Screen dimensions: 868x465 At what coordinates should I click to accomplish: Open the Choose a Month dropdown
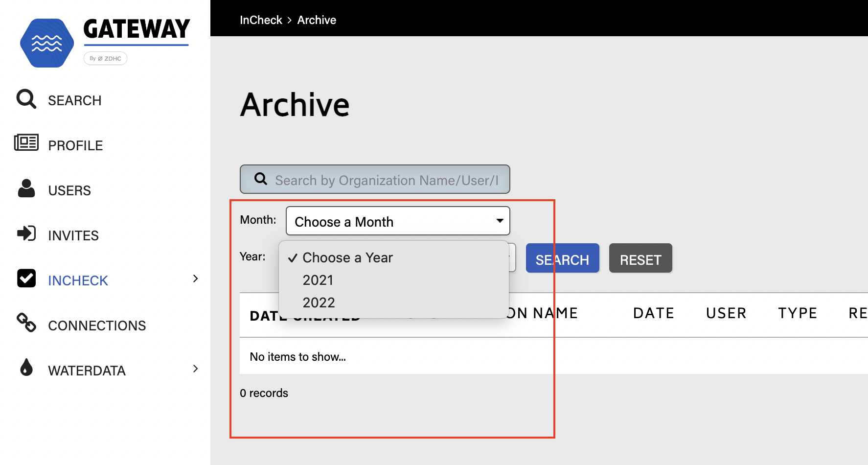397,221
